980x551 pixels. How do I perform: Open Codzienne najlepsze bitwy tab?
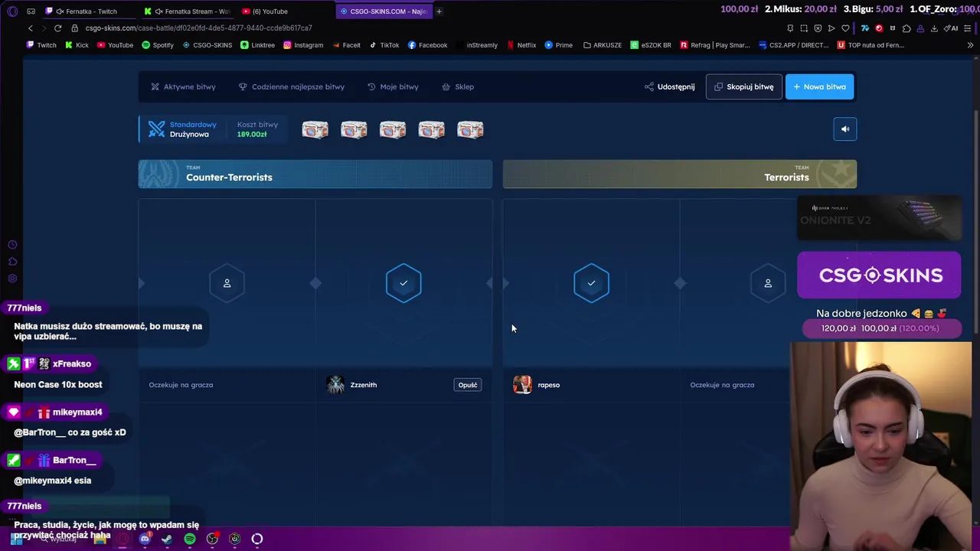291,86
